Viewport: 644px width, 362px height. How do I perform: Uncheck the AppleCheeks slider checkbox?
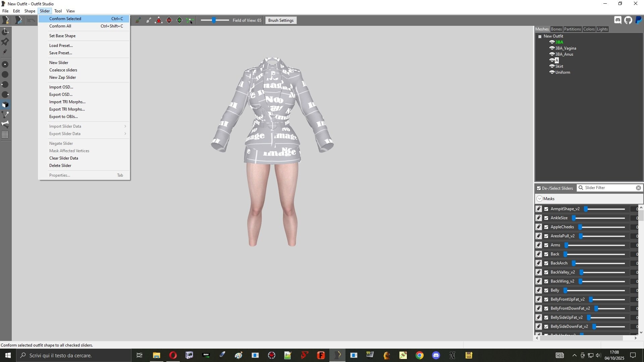(546, 227)
